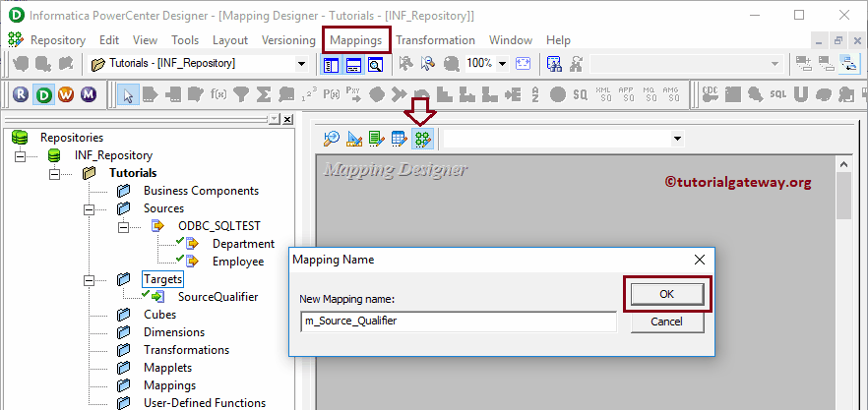
Task: Collapse the Sources folder node
Action: (x=89, y=208)
